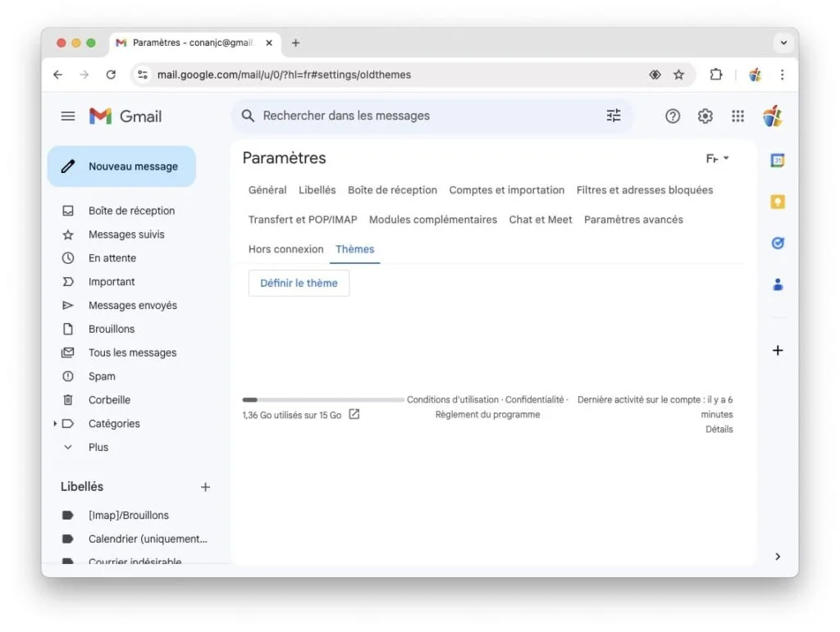
Task: Open Brouillons folder
Action: 112,329
